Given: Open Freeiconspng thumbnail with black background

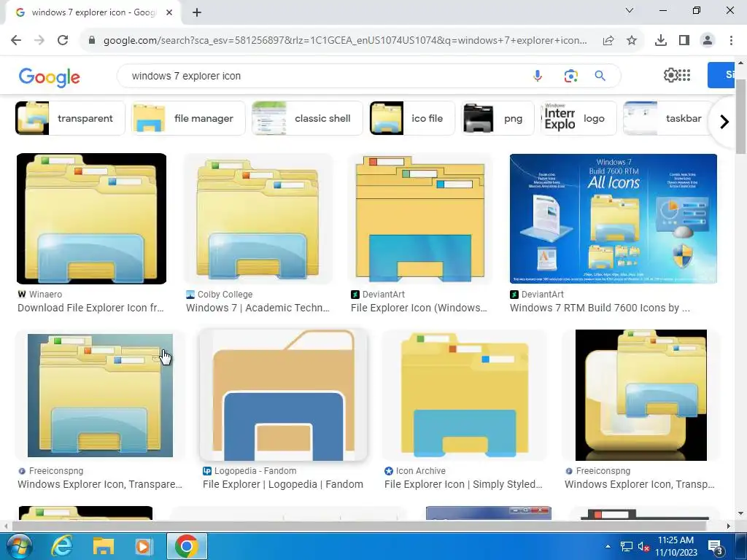Looking at the screenshot, I should [640, 394].
